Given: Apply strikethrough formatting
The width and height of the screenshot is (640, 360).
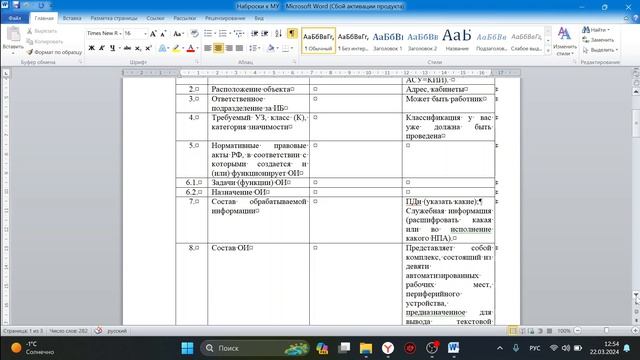Looking at the screenshot, I should pyautogui.click(x=127, y=49).
